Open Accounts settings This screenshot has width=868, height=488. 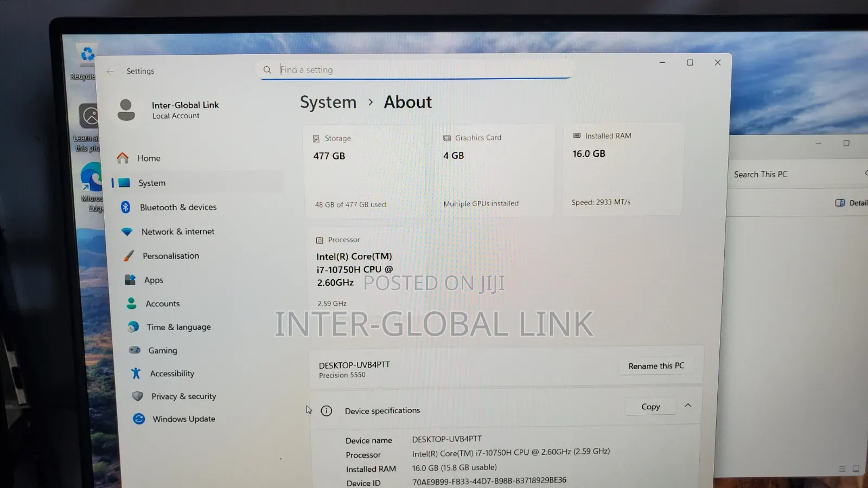click(162, 304)
